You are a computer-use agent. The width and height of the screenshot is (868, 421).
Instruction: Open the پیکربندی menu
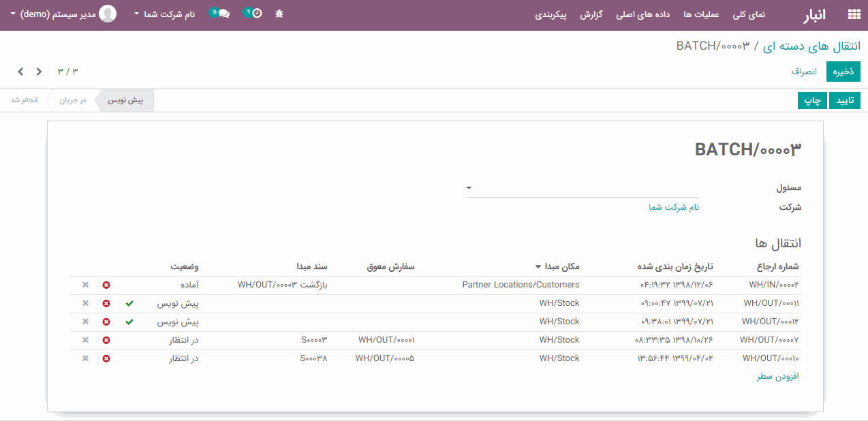551,14
